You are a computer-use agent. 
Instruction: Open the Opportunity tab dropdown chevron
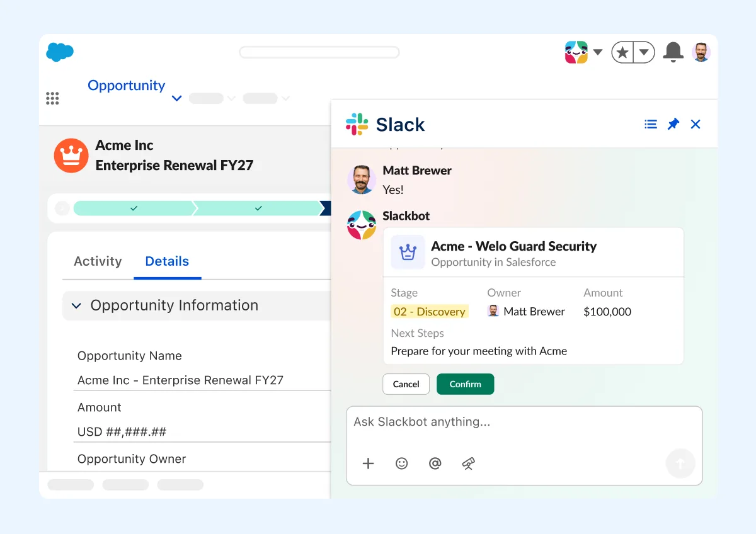click(x=177, y=98)
